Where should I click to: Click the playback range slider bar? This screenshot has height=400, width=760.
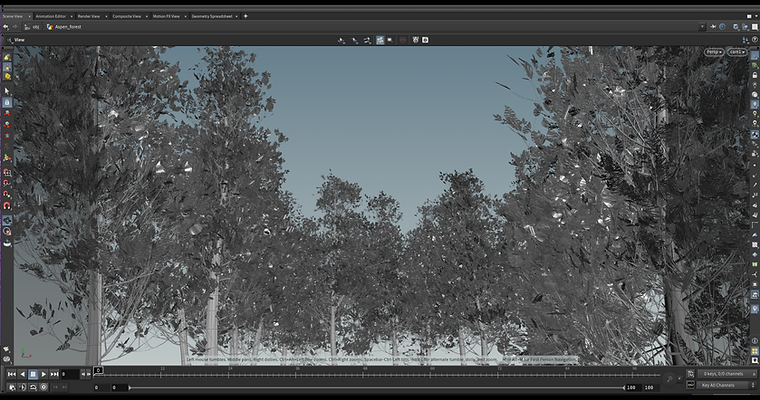(376, 387)
